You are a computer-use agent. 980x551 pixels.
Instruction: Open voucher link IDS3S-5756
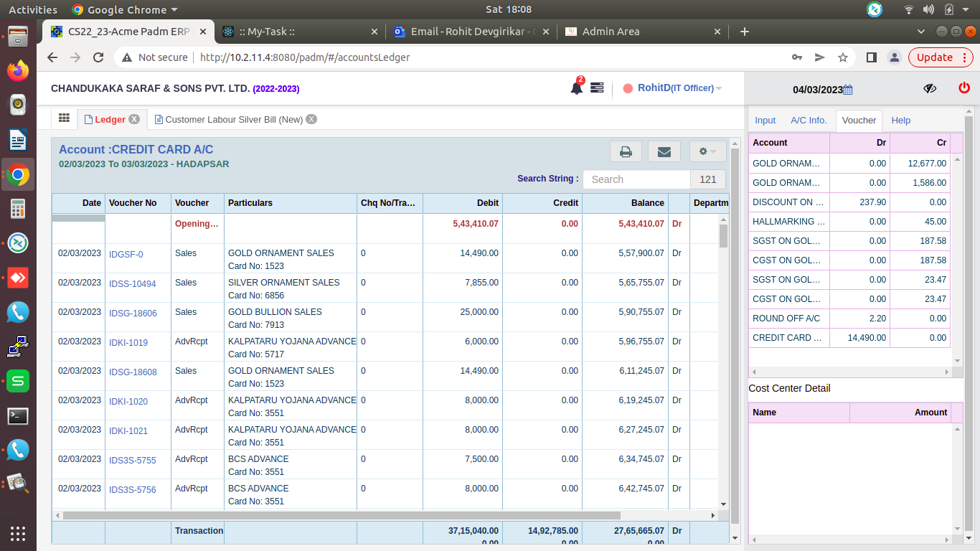click(132, 490)
